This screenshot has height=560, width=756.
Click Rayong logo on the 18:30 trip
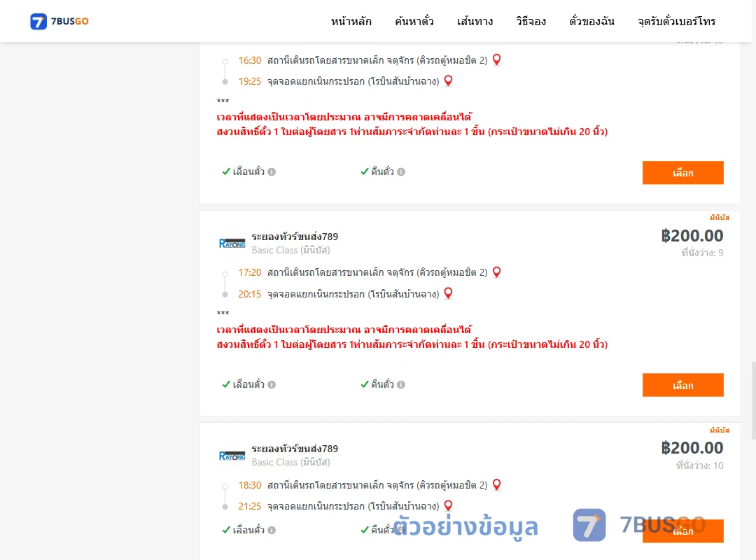point(232,456)
